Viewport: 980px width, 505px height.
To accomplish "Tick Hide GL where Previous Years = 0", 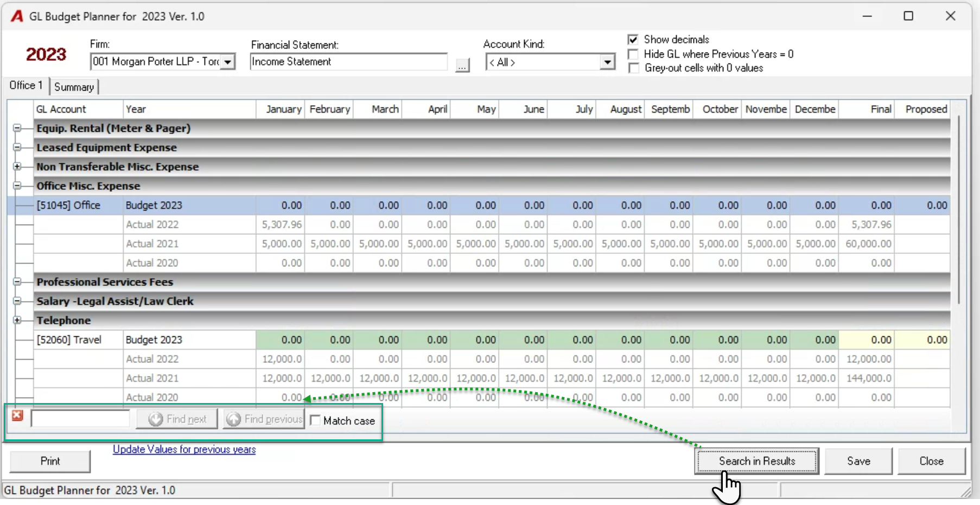I will (633, 54).
